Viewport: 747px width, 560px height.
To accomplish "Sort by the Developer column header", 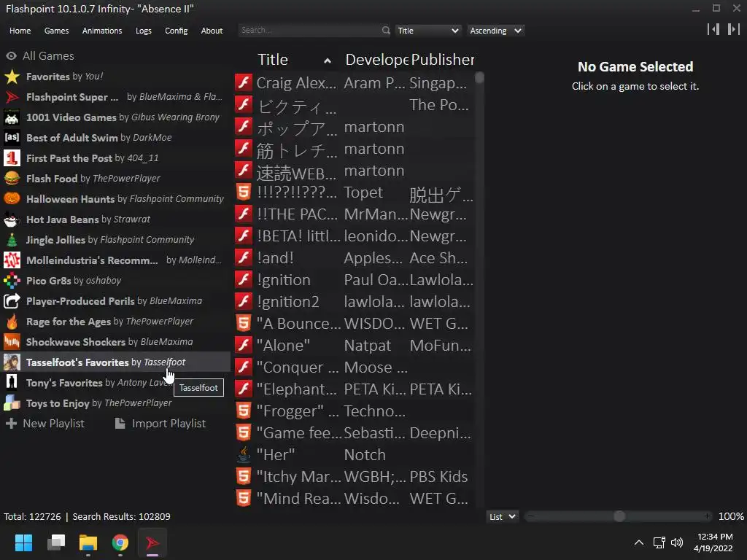I will [376, 60].
